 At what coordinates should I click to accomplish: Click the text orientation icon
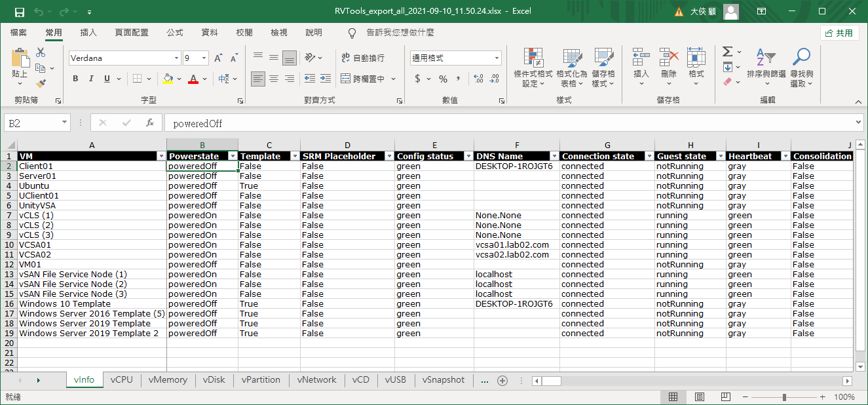(x=311, y=58)
